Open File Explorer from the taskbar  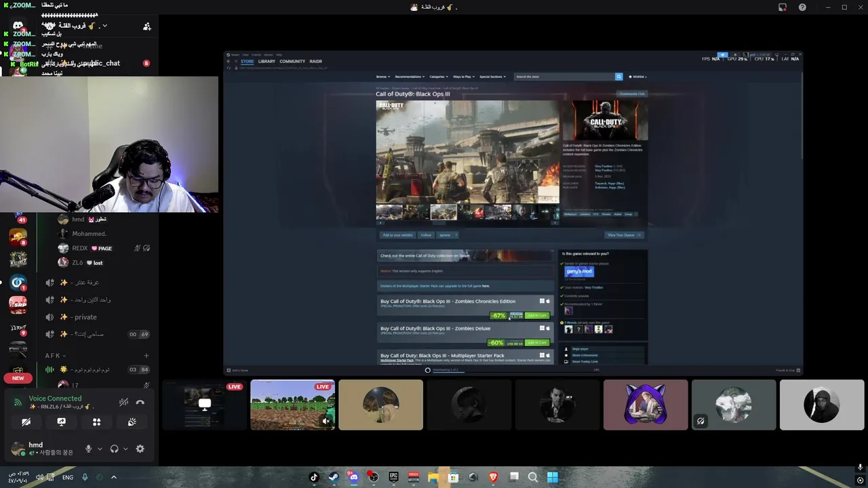tap(433, 477)
